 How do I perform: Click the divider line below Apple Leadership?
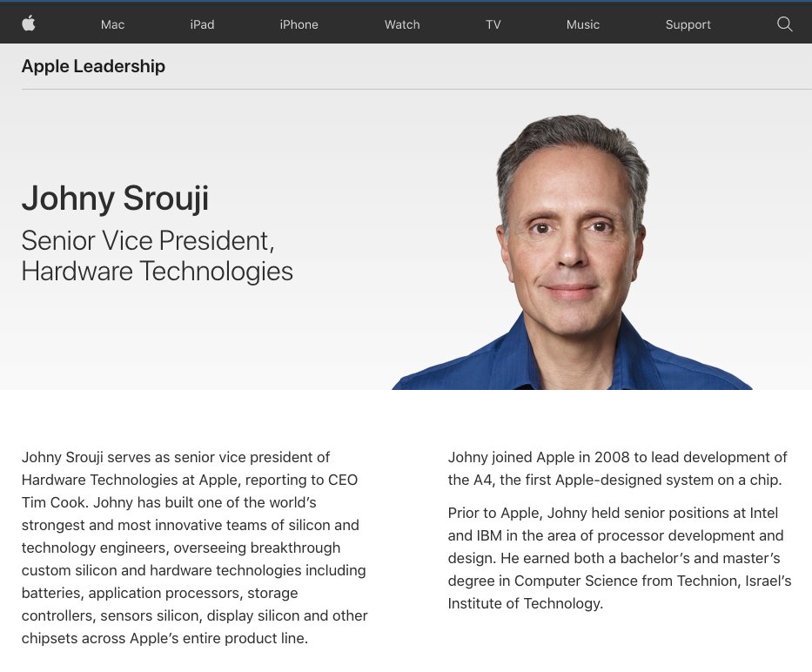[x=406, y=87]
